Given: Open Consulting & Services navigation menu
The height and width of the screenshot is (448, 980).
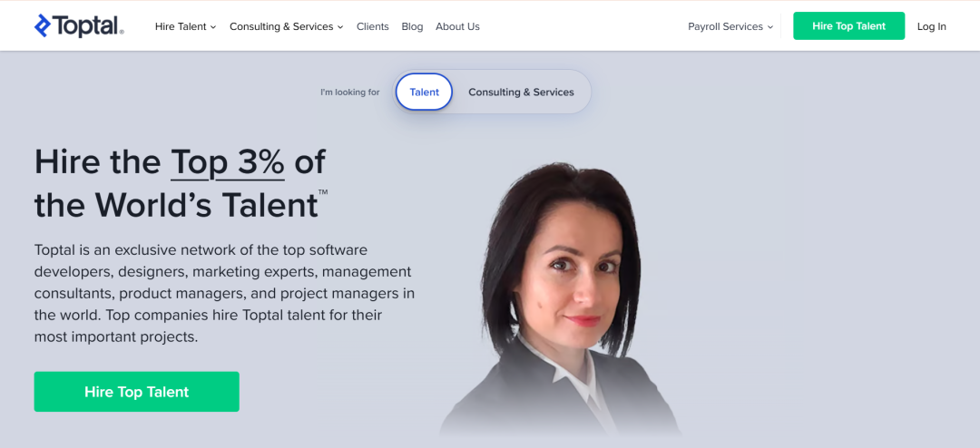Looking at the screenshot, I should point(286,26).
